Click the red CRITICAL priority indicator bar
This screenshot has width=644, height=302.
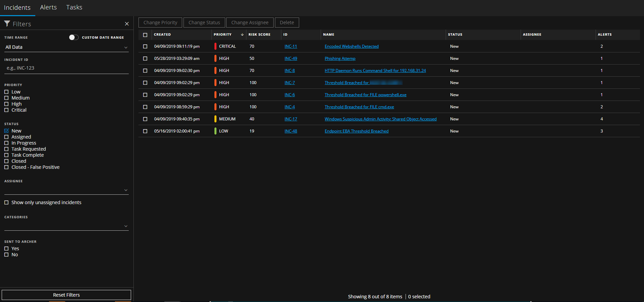pyautogui.click(x=215, y=46)
